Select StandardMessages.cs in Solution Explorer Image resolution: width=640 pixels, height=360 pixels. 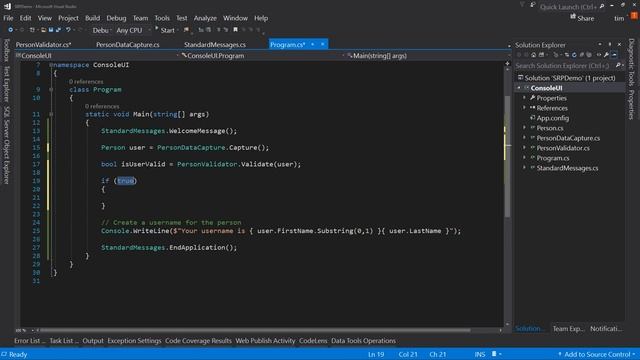point(567,168)
